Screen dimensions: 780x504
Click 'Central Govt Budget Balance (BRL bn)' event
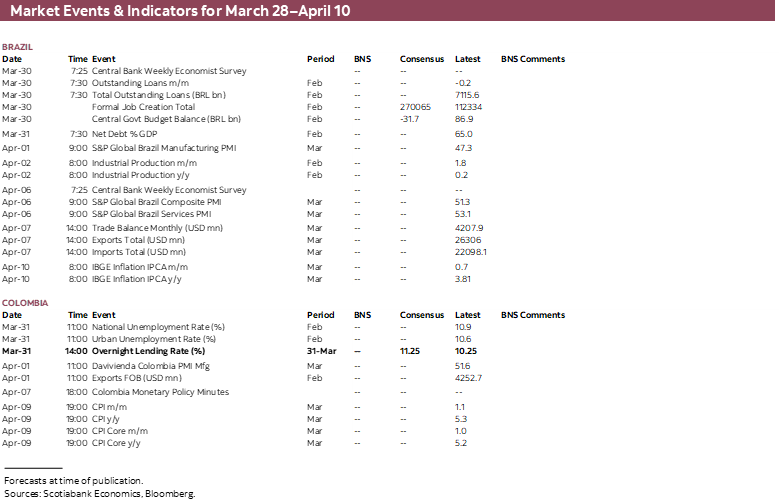click(166, 119)
